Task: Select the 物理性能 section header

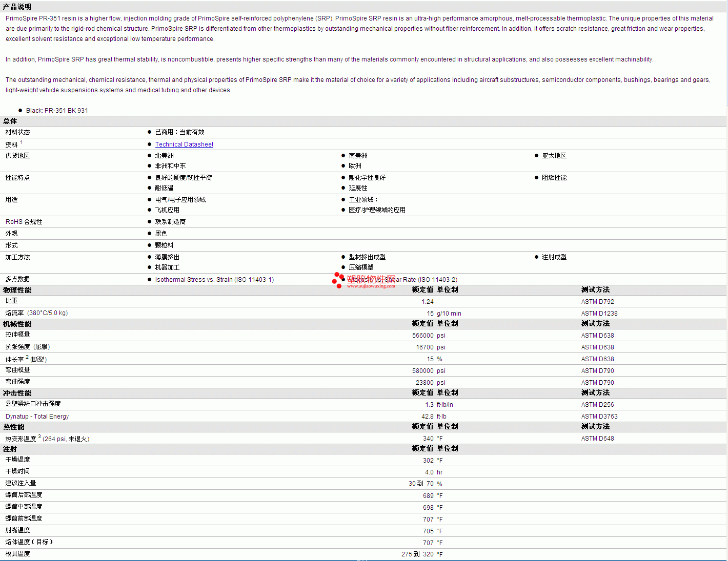Action: [17, 290]
